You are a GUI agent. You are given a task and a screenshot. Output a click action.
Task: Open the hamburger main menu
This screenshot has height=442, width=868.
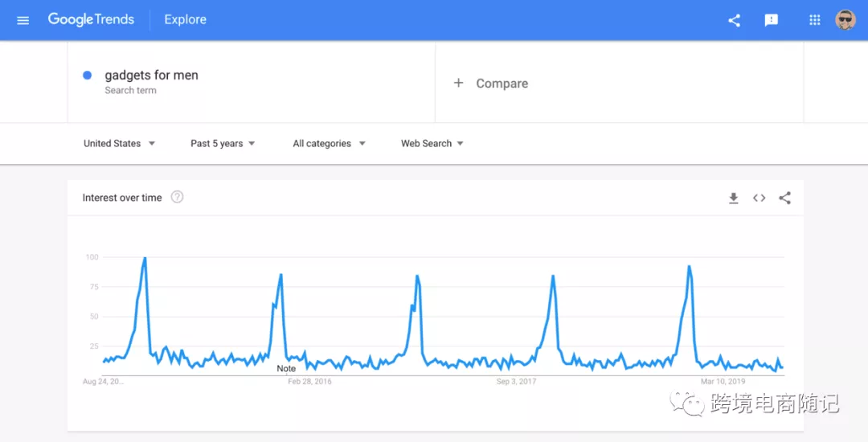pos(23,20)
